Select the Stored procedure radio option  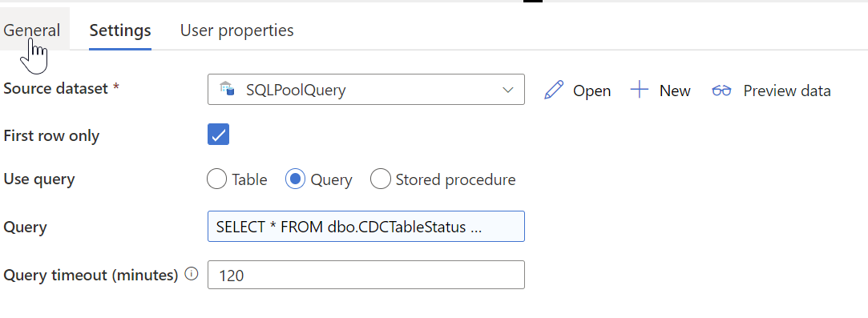(x=381, y=179)
